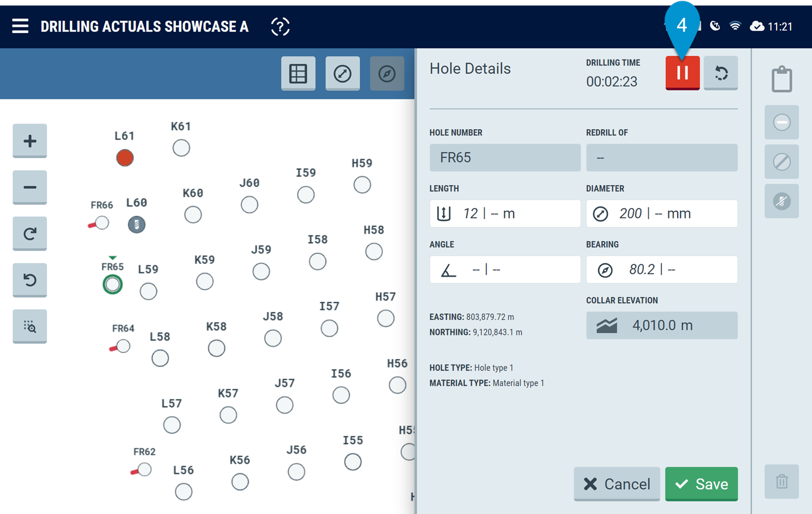
Task: Rotate map counter-clockwise
Action: coord(30,280)
